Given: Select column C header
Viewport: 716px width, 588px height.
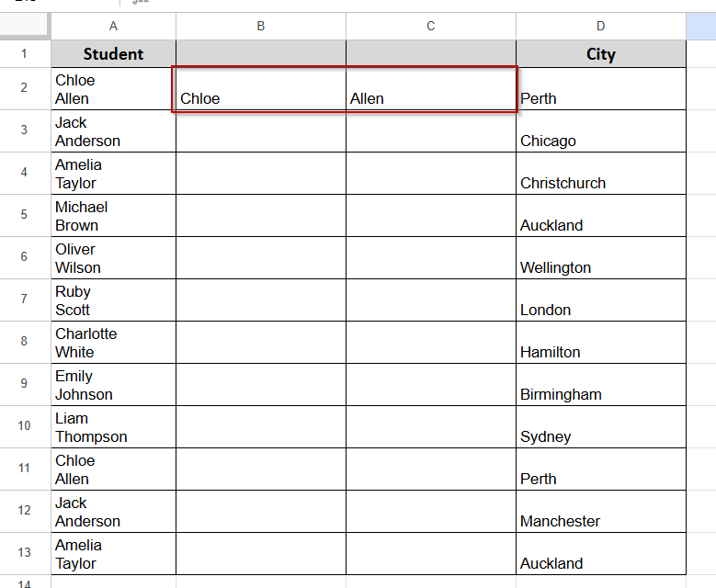Looking at the screenshot, I should point(430,26).
